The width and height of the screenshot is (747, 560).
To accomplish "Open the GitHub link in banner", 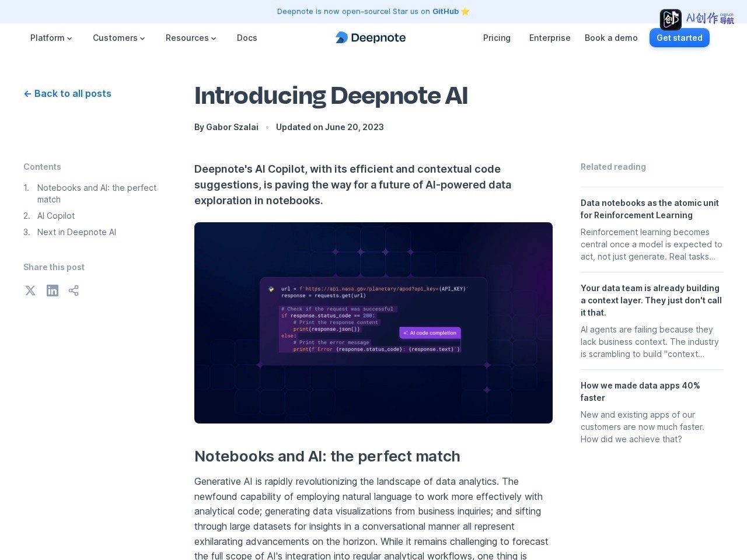I will [x=445, y=11].
